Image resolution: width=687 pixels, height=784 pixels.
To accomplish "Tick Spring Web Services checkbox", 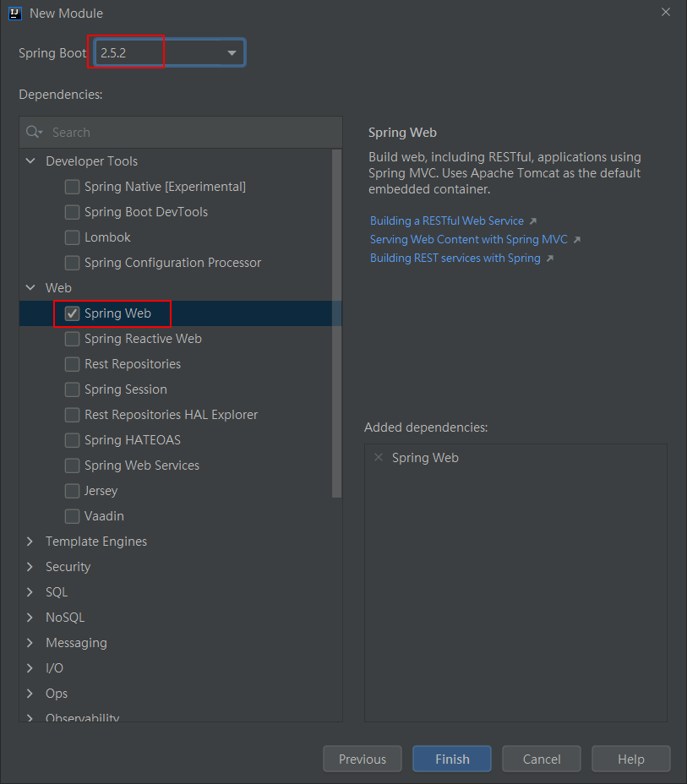I will point(72,465).
